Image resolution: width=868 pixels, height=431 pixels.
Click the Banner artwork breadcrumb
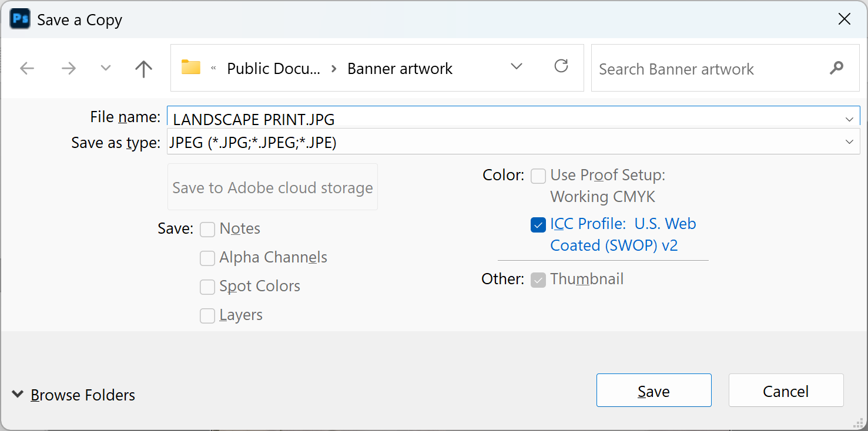(x=400, y=69)
